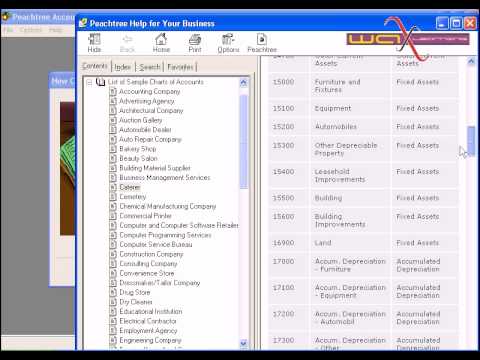
Task: Open Engineering Company topic
Action: click(x=150, y=340)
